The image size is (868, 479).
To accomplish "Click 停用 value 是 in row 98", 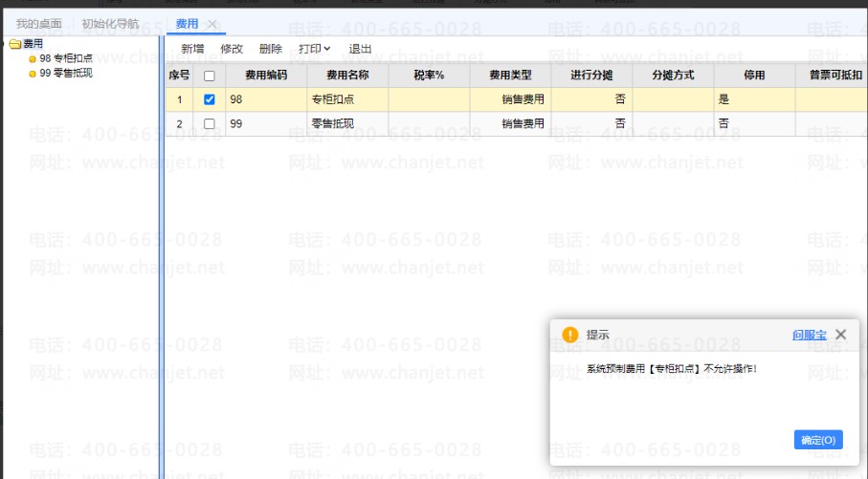I will click(754, 99).
